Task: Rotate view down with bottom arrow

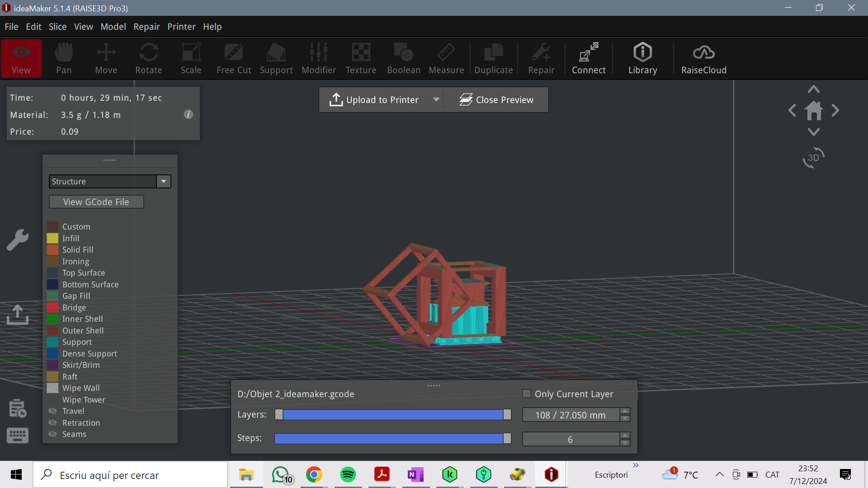Action: (x=814, y=132)
